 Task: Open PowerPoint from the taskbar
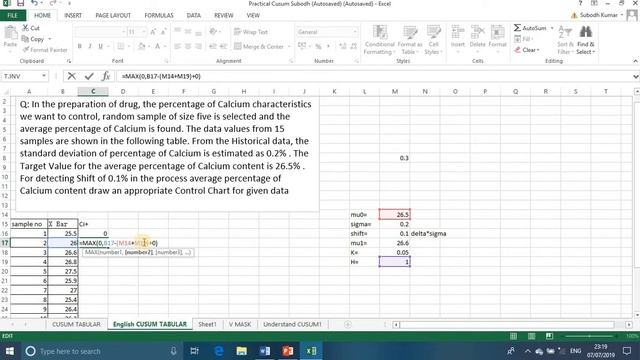[x=288, y=351]
